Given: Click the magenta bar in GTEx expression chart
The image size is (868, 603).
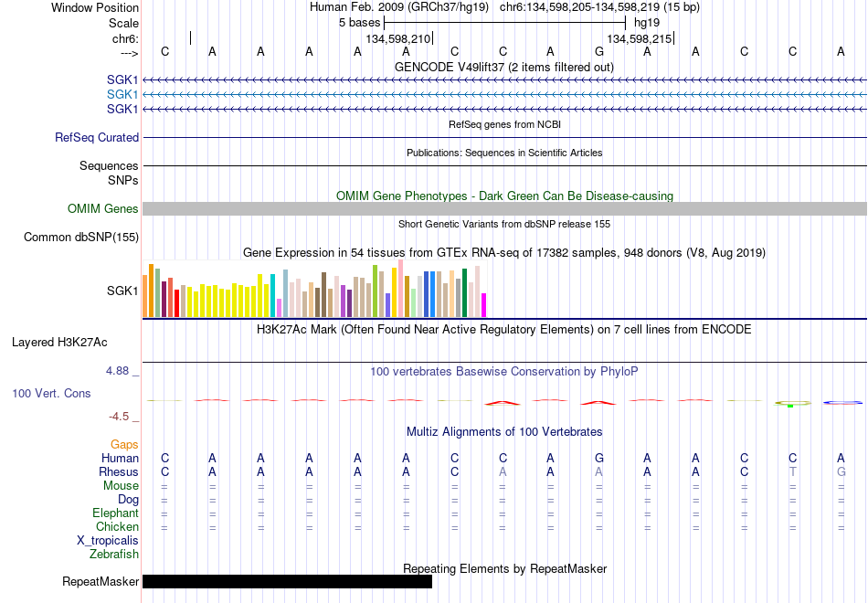Looking at the screenshot, I should pyautogui.click(x=483, y=305).
